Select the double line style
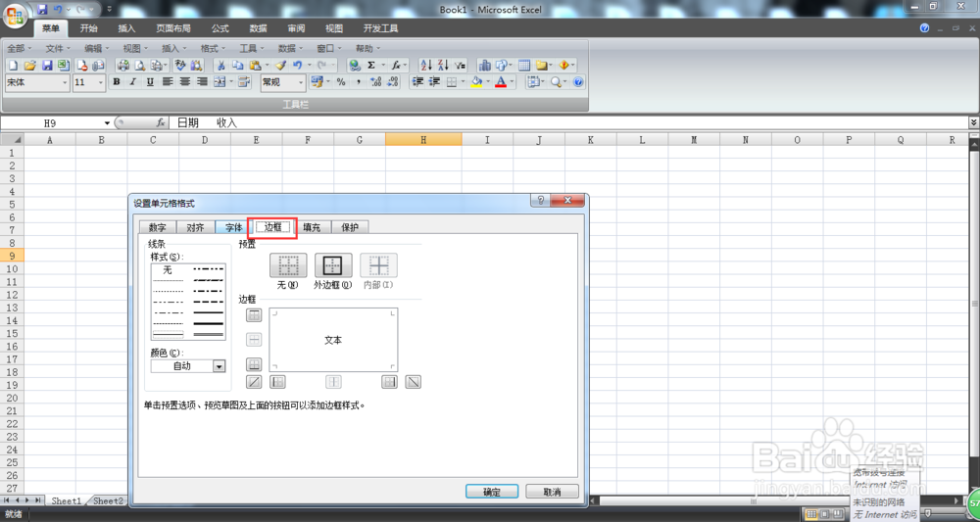This screenshot has height=522, width=980. pyautogui.click(x=209, y=335)
